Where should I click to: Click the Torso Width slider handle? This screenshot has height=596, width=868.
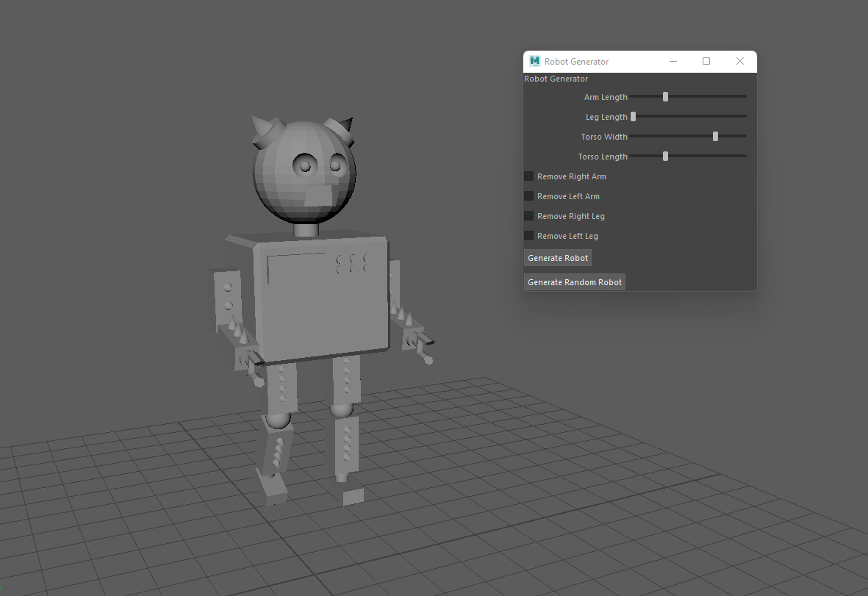tap(715, 136)
